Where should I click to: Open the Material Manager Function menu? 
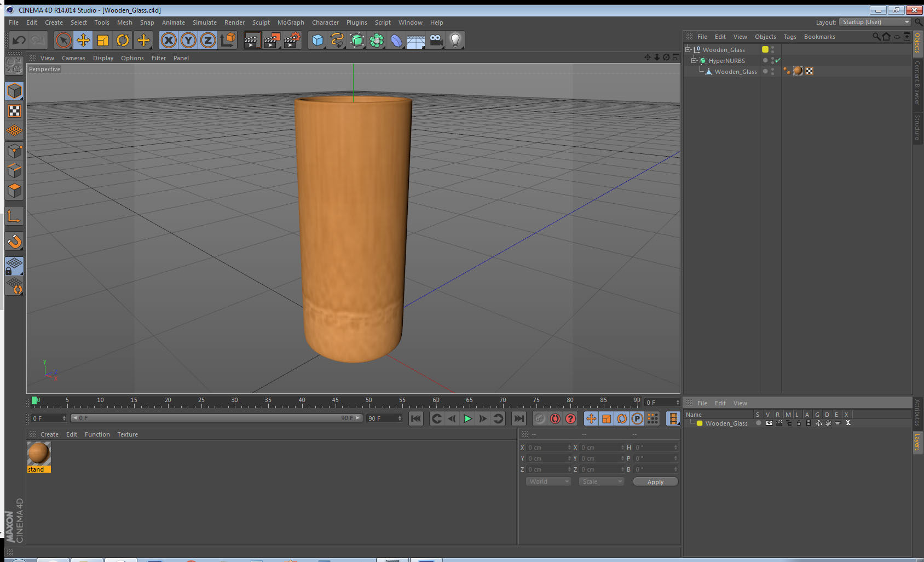point(97,434)
